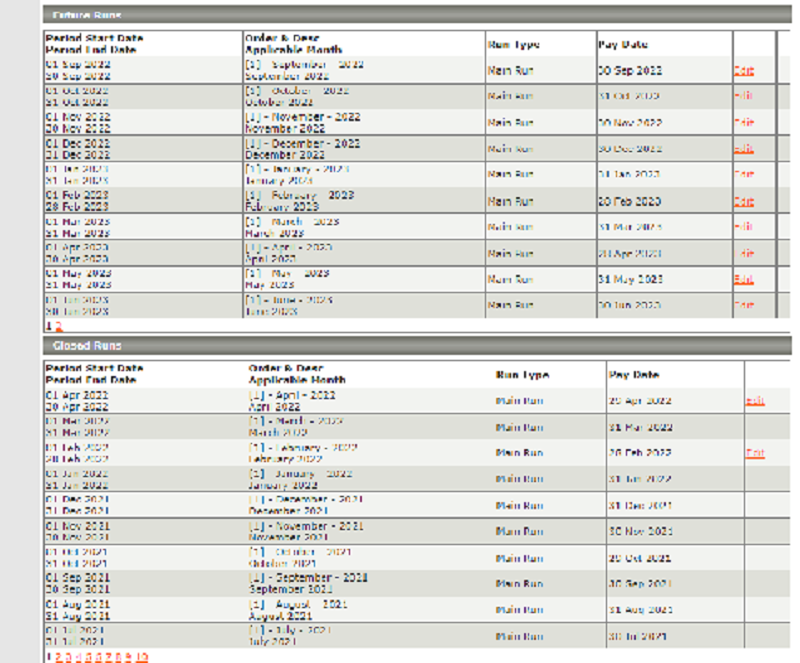Viewport: 800px width, 663px height.
Task: Edit the April 2023 future run
Action: [x=744, y=253]
